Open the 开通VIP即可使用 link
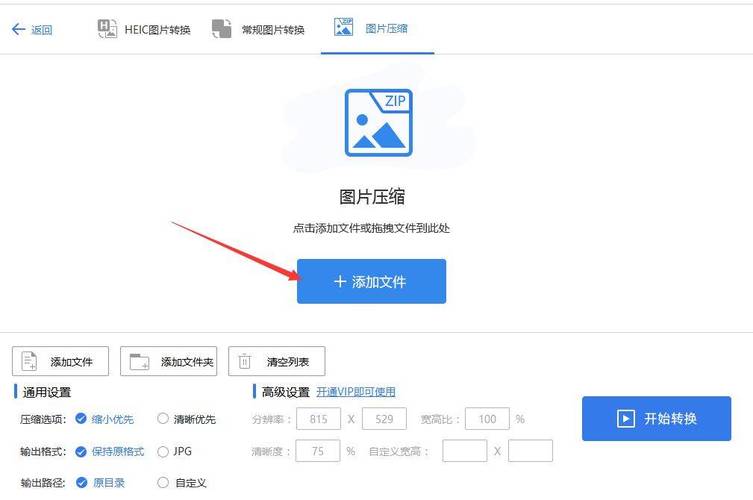Image resolution: width=753 pixels, height=500 pixels. click(x=356, y=392)
